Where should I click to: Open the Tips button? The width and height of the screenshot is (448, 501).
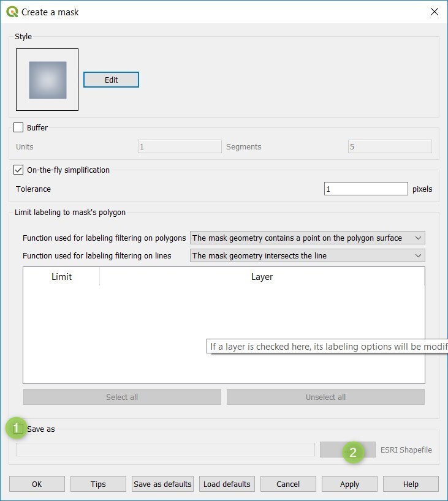[98, 484]
